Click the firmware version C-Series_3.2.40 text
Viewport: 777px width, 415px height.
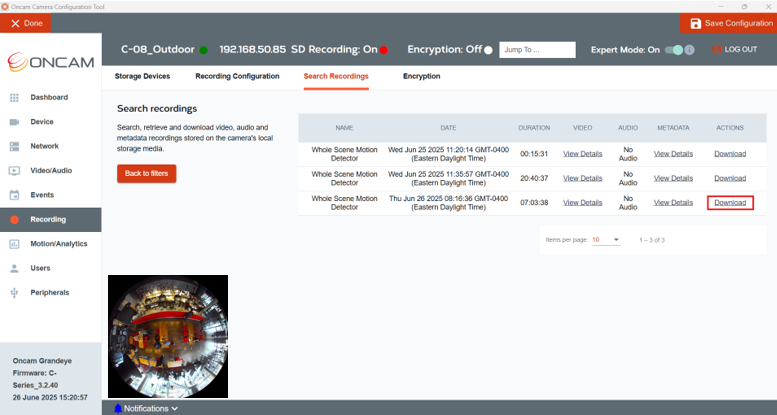click(x=35, y=379)
